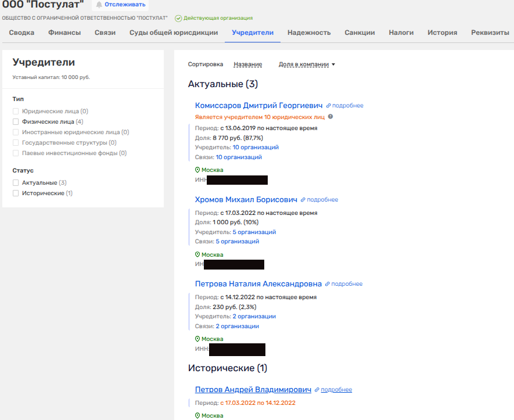This screenshot has width=514, height=420.
Task: Toggle the Актуальные status checkbox
Action: pos(16,183)
